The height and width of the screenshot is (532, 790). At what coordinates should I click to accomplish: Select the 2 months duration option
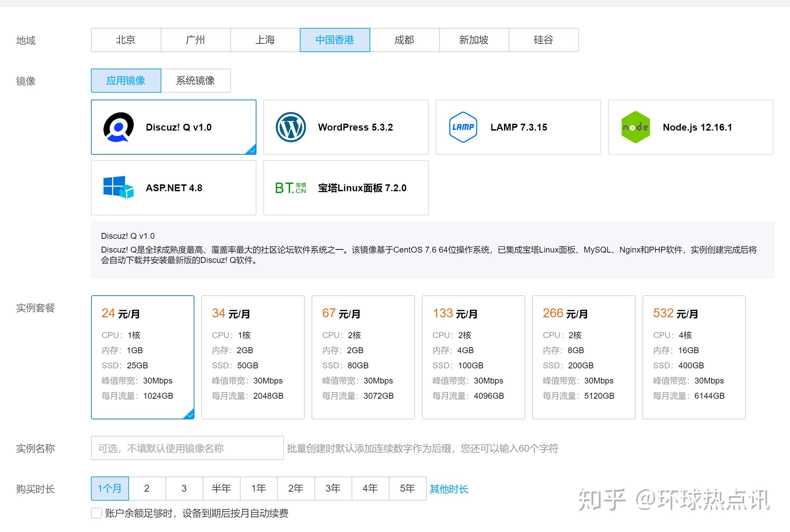[x=147, y=489]
